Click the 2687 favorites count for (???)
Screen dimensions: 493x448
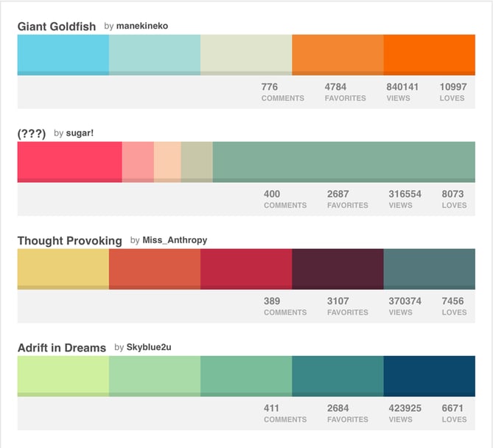pyautogui.click(x=348, y=199)
